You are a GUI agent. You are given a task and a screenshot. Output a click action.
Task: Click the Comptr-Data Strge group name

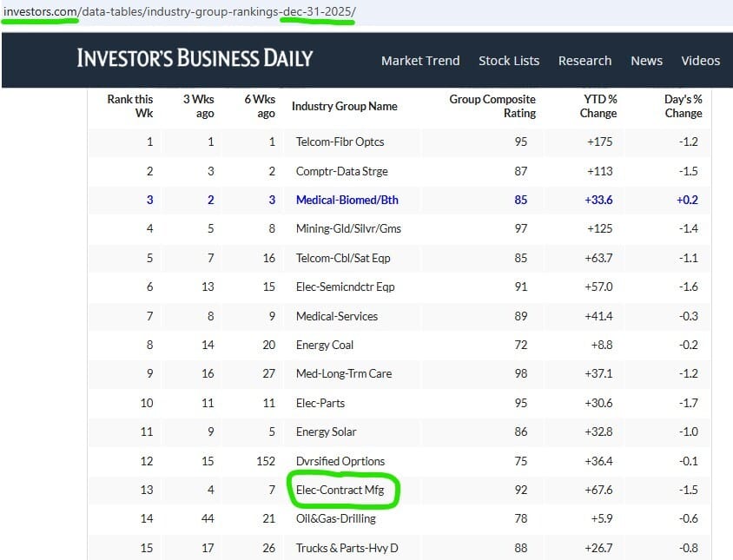tap(342, 171)
